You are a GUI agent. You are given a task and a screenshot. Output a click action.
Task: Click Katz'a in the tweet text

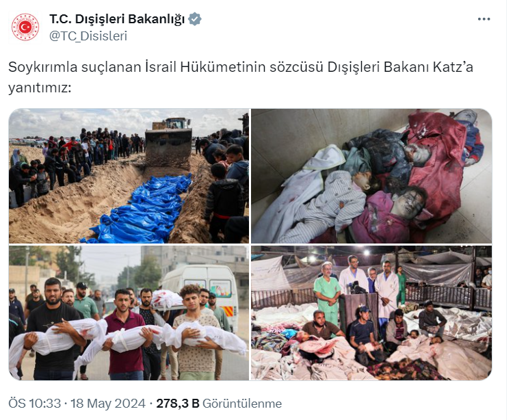(453, 67)
